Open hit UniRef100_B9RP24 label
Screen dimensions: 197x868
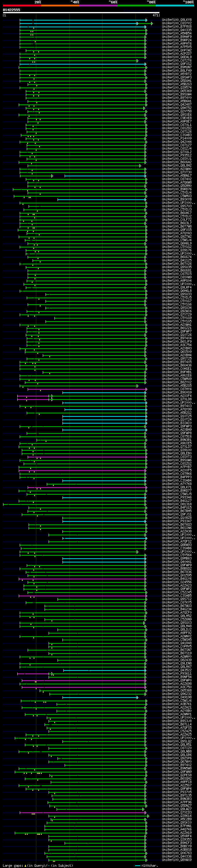[177, 40]
